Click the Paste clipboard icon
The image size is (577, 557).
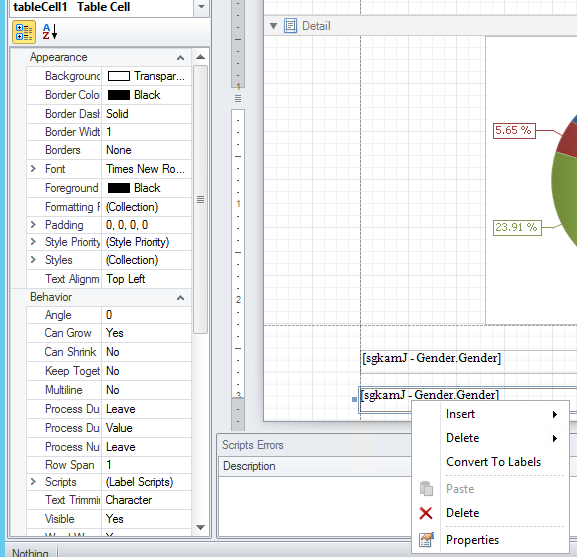(426, 489)
